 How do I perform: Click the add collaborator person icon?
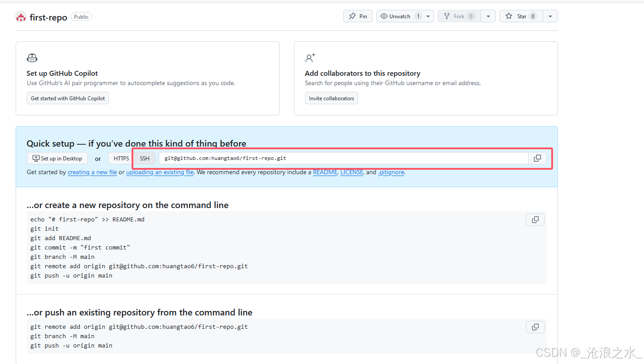(x=310, y=58)
